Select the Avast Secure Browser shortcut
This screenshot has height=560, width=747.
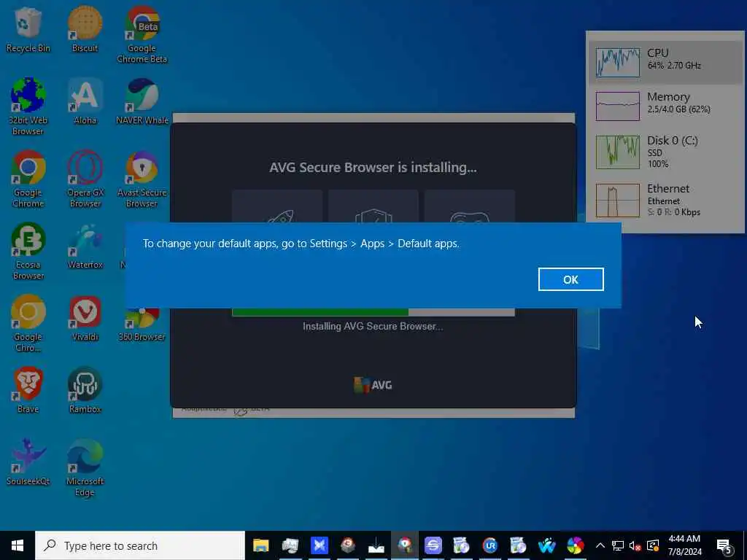[x=142, y=179]
